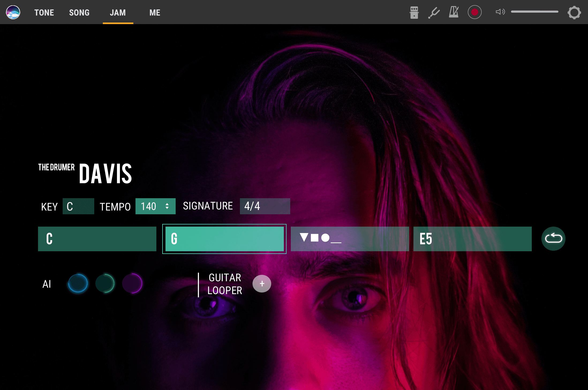Viewport: 588px width, 390px height.
Task: Select the E5 chord block
Action: click(472, 239)
